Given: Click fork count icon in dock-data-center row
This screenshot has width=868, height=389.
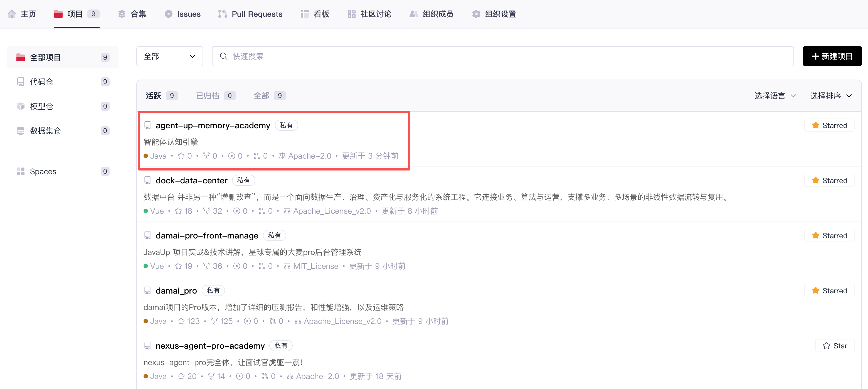Looking at the screenshot, I should tap(206, 211).
